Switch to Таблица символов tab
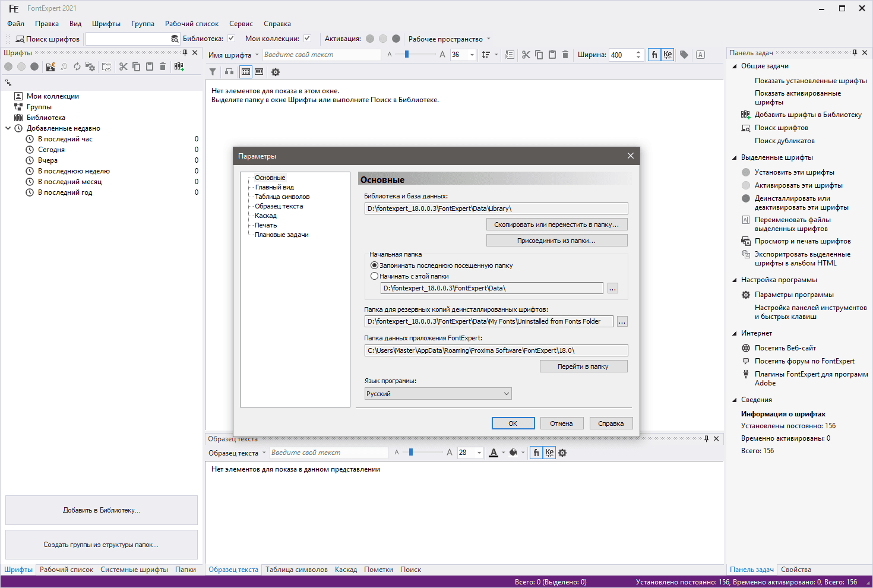The width and height of the screenshot is (873, 588). (x=296, y=570)
